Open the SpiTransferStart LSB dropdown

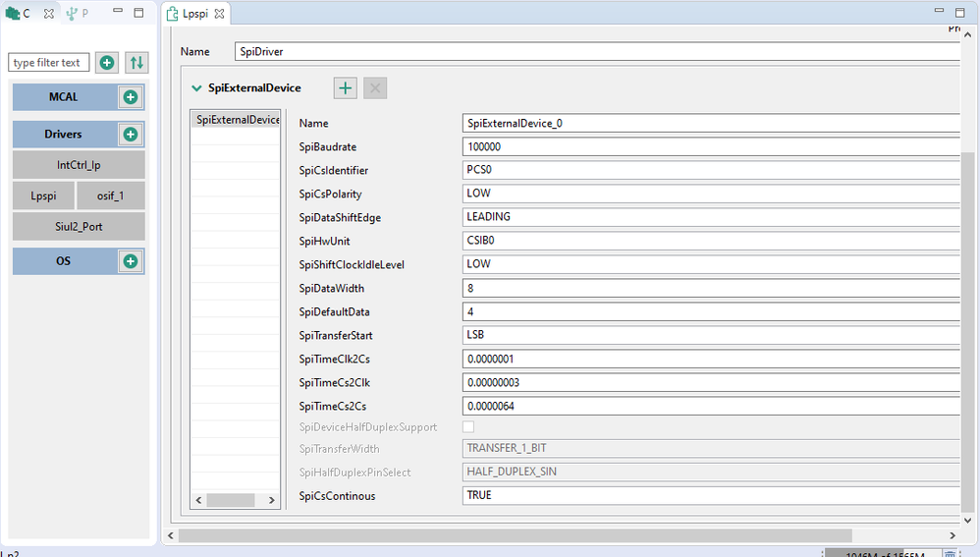click(711, 334)
